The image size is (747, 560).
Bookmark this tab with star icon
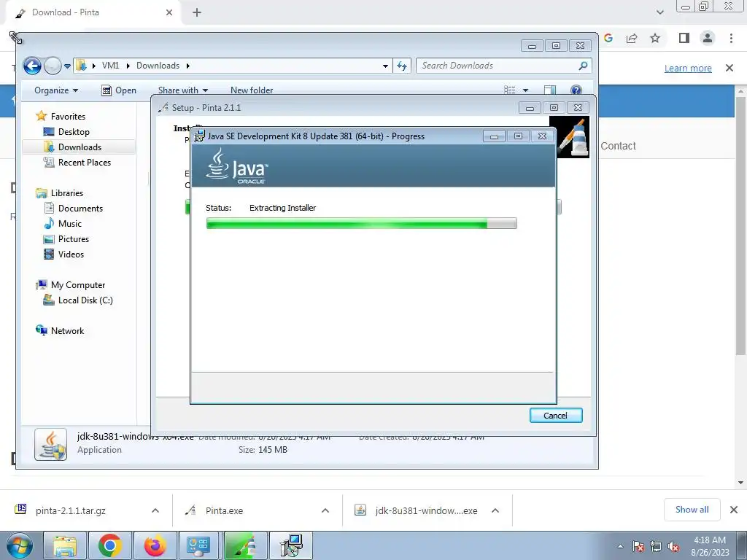point(655,38)
